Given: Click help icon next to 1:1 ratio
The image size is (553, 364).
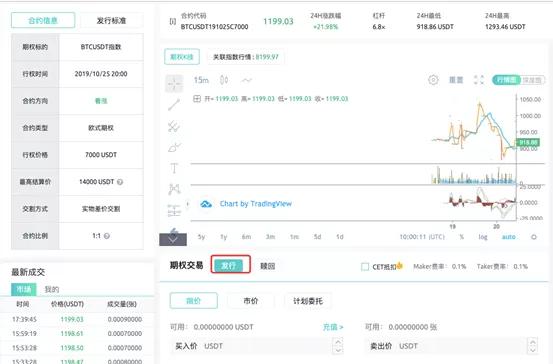Looking at the screenshot, I should click(107, 236).
